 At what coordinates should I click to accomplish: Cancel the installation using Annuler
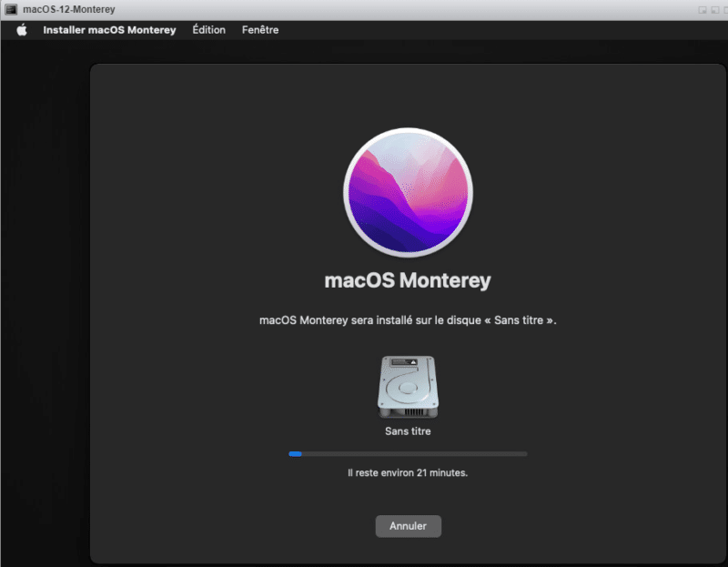coord(408,526)
